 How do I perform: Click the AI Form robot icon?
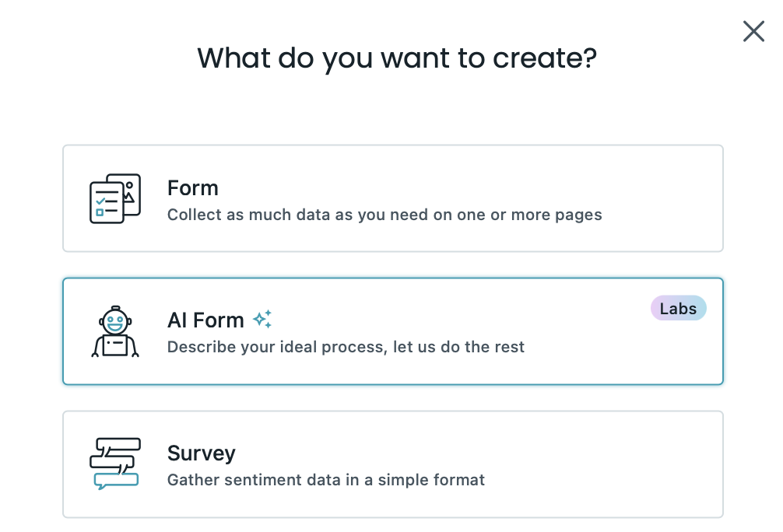[x=115, y=331]
